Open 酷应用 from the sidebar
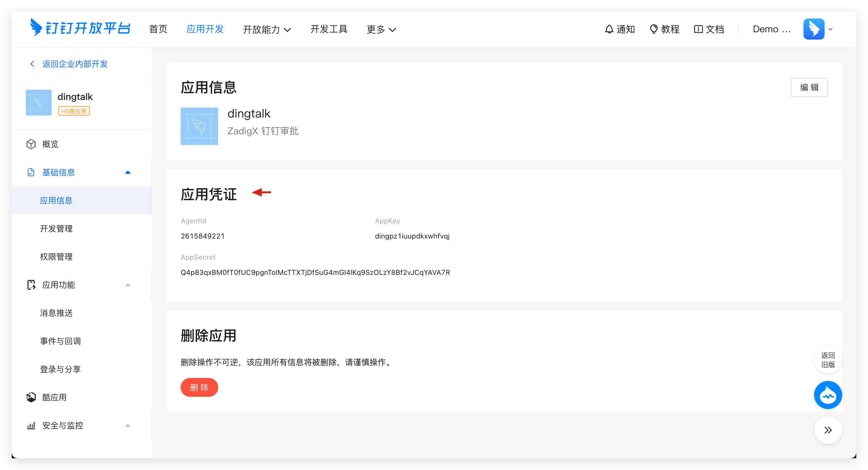This screenshot has width=868, height=470. tap(54, 397)
